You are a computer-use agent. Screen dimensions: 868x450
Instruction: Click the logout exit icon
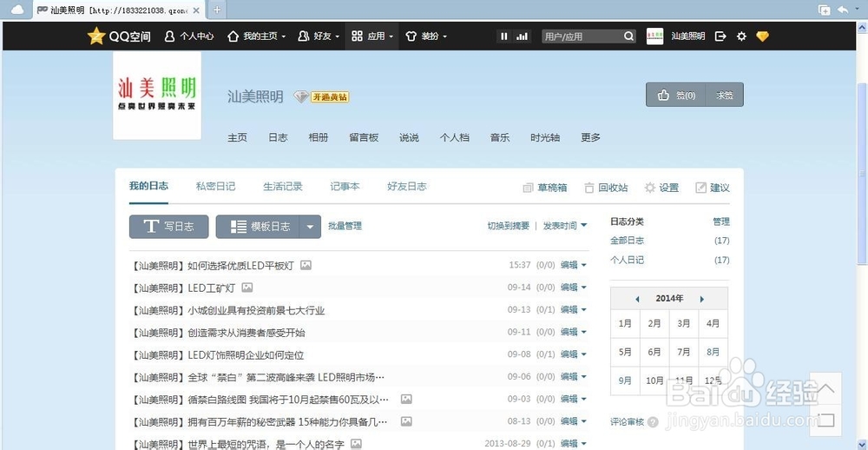[720, 36]
